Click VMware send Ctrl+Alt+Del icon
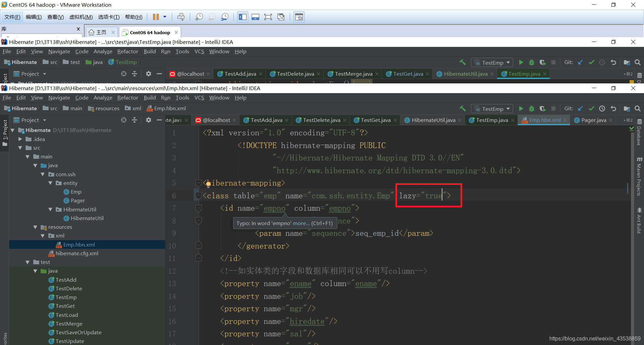The width and height of the screenshot is (644, 345). point(181,17)
